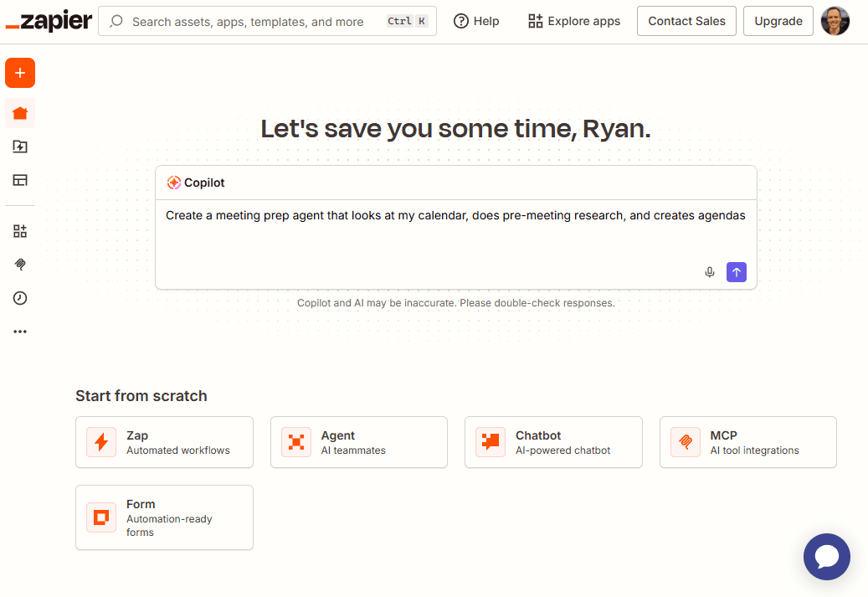Send the Copilot prompt with arrow button
Image resolution: width=868 pixels, height=597 pixels.
[737, 272]
